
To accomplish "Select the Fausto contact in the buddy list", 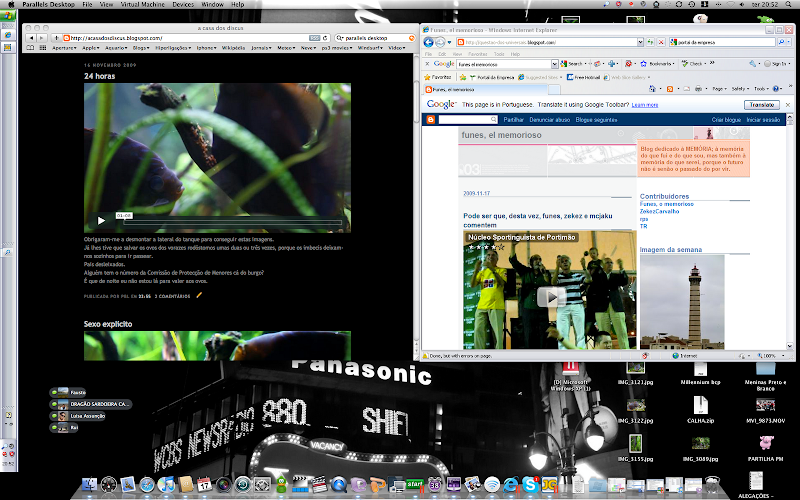I will pos(68,392).
